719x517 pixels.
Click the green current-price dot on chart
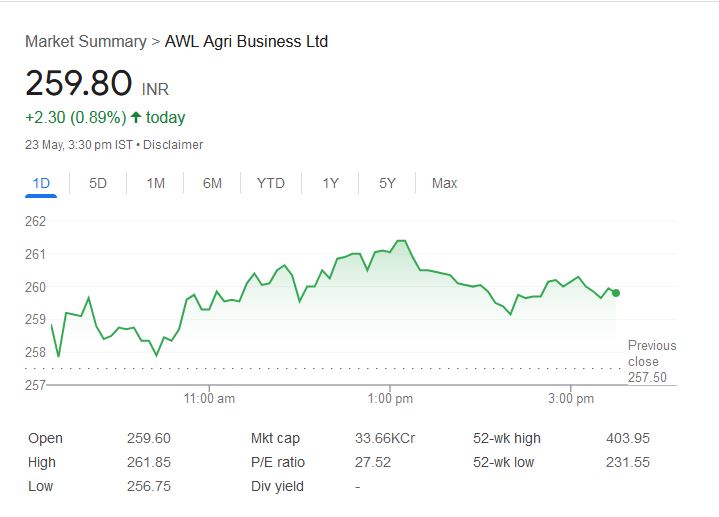616,293
